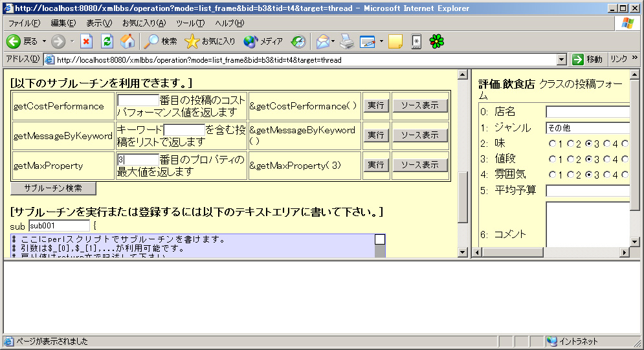Click 実行 for getCostPerformance
The height and width of the screenshot is (350, 644).
[x=376, y=105]
